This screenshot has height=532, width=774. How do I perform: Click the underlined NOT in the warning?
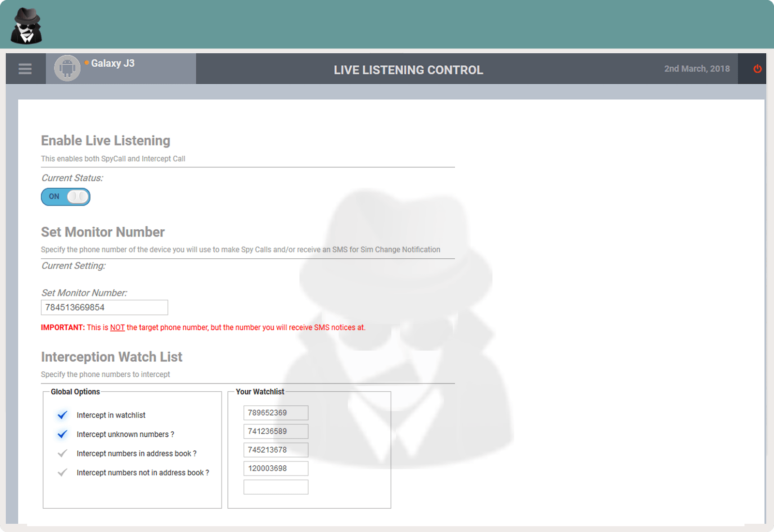click(118, 327)
